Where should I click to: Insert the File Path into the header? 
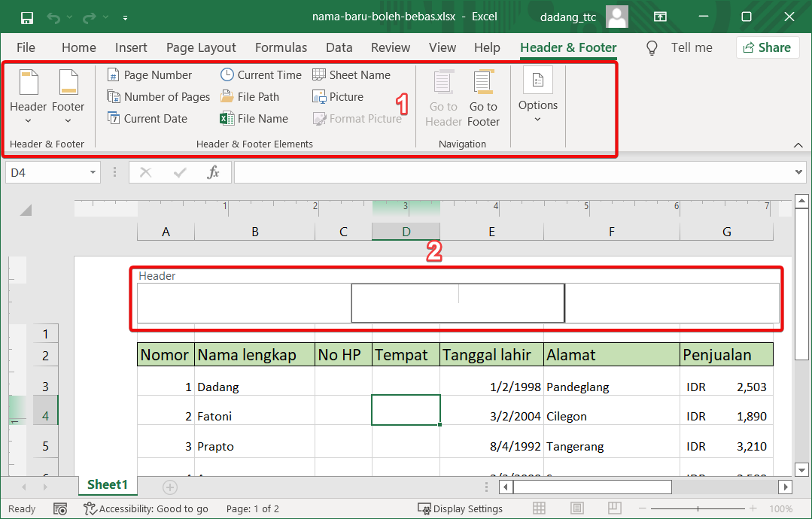coord(253,96)
